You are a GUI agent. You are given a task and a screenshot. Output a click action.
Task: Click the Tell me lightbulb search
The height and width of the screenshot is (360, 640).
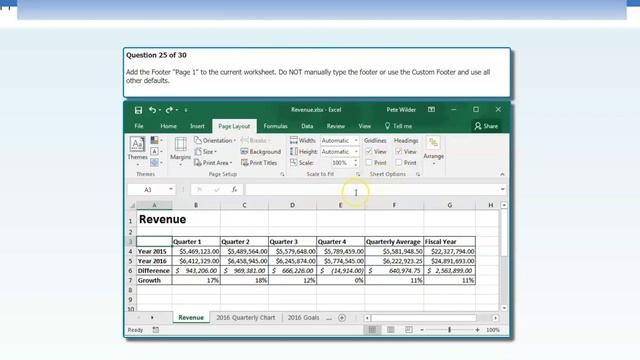coord(398,126)
